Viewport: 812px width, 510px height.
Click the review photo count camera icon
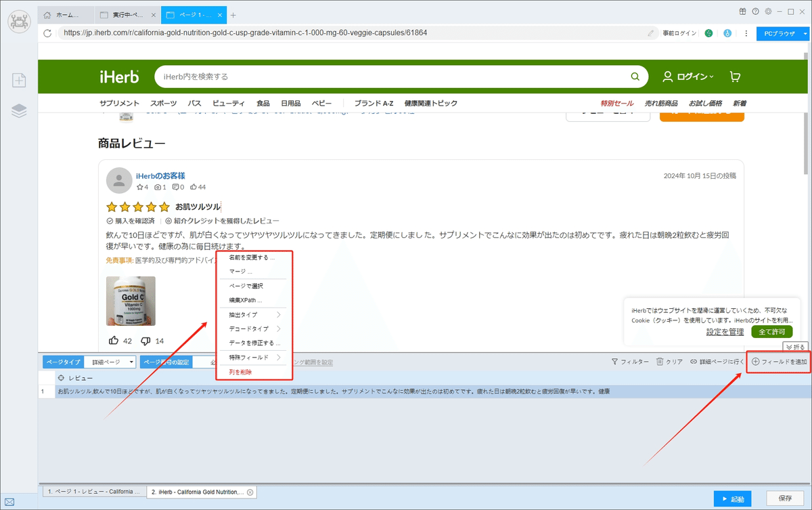158,187
